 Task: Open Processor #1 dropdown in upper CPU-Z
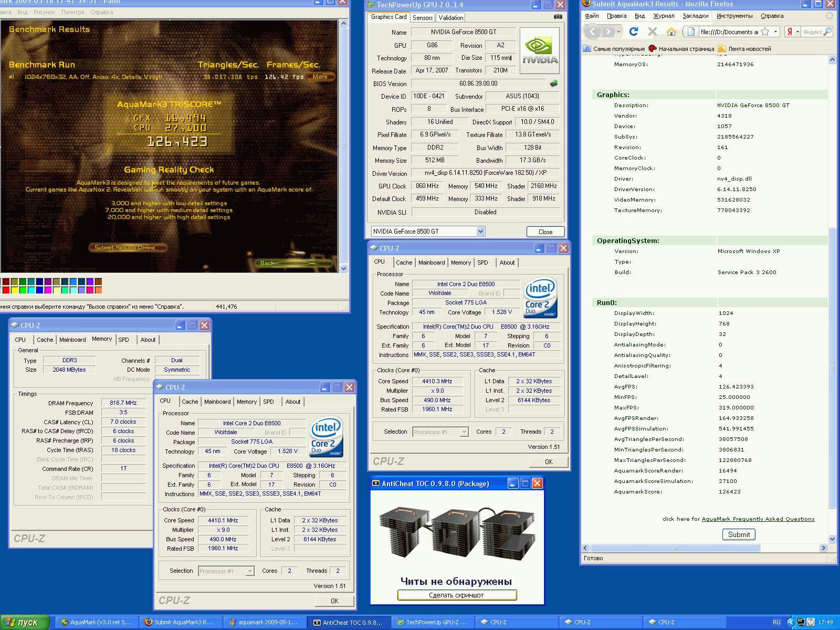tap(464, 432)
